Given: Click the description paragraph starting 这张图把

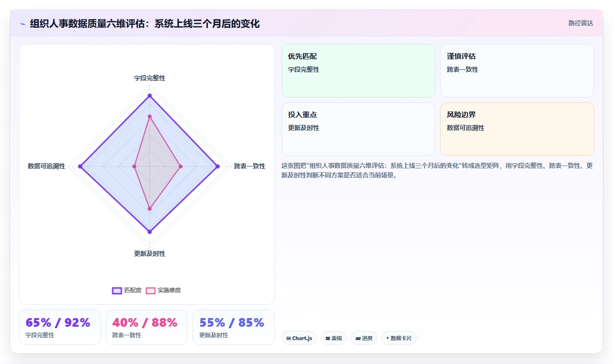Looking at the screenshot, I should point(438,170).
